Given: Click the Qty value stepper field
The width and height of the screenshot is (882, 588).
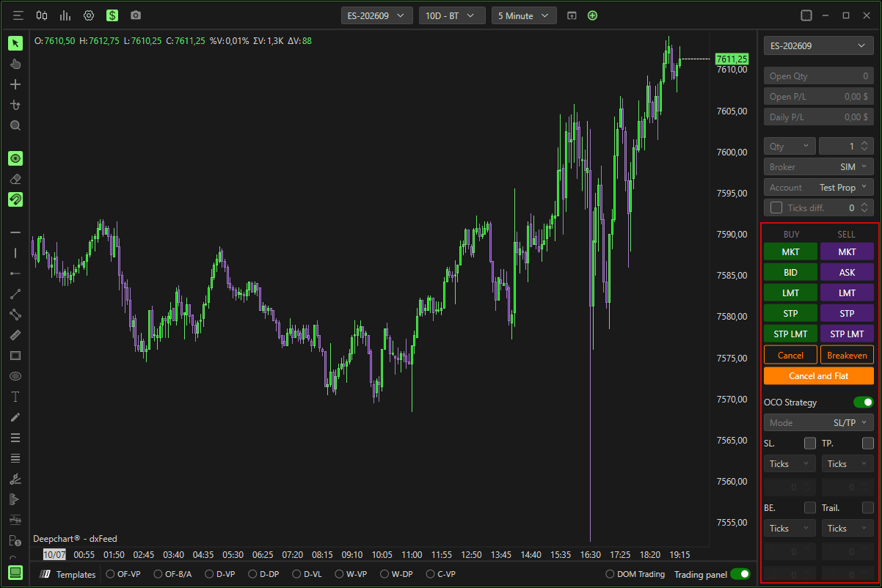Looking at the screenshot, I should (x=846, y=146).
